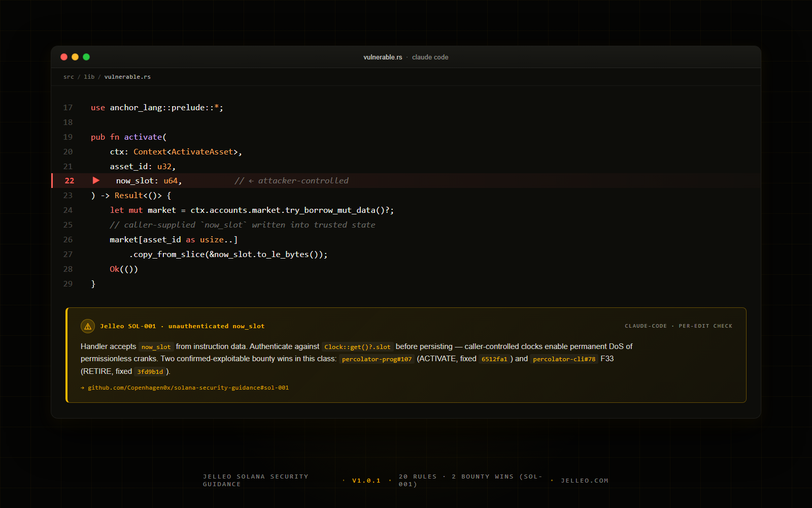Screen dimensions: 812x508
Task: Click 'JELLEO SOLANA SECURITY GUIDANCE' footer text
Action: 256,481
